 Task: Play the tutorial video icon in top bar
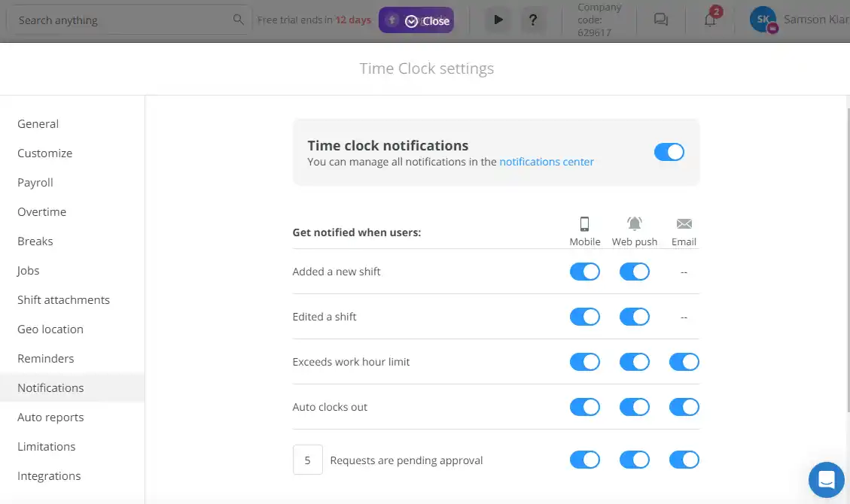click(x=498, y=20)
